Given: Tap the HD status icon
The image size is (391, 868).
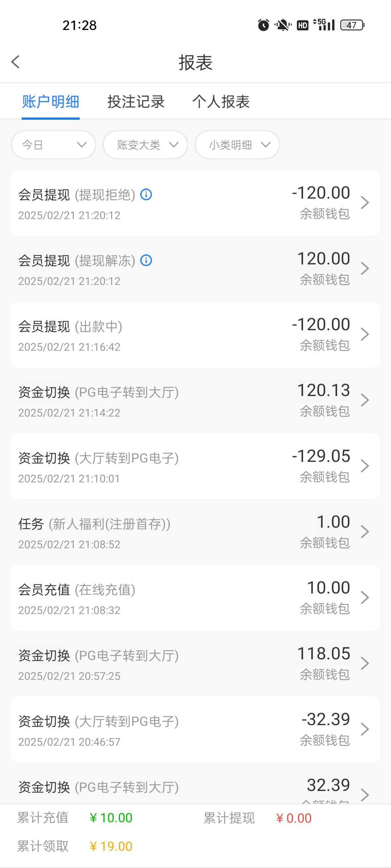Looking at the screenshot, I should [302, 25].
